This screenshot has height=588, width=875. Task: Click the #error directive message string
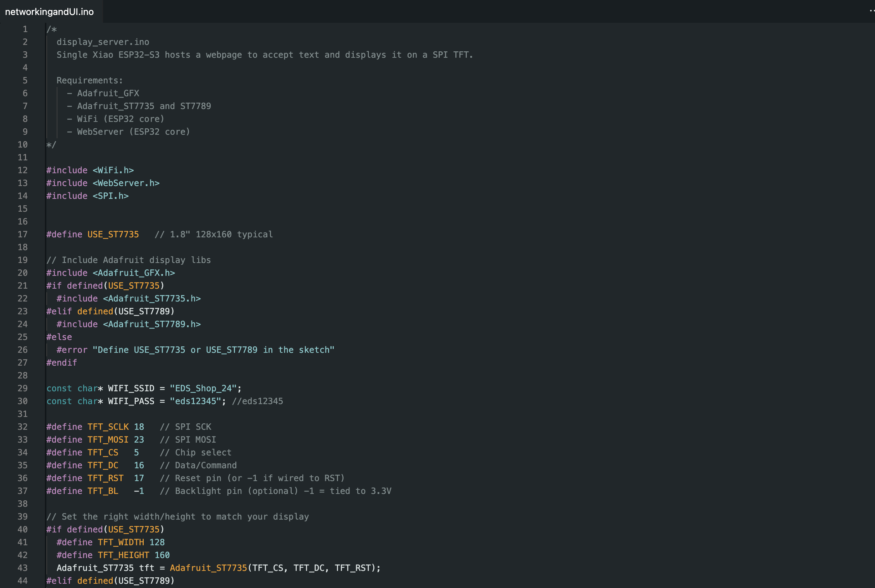pos(213,350)
